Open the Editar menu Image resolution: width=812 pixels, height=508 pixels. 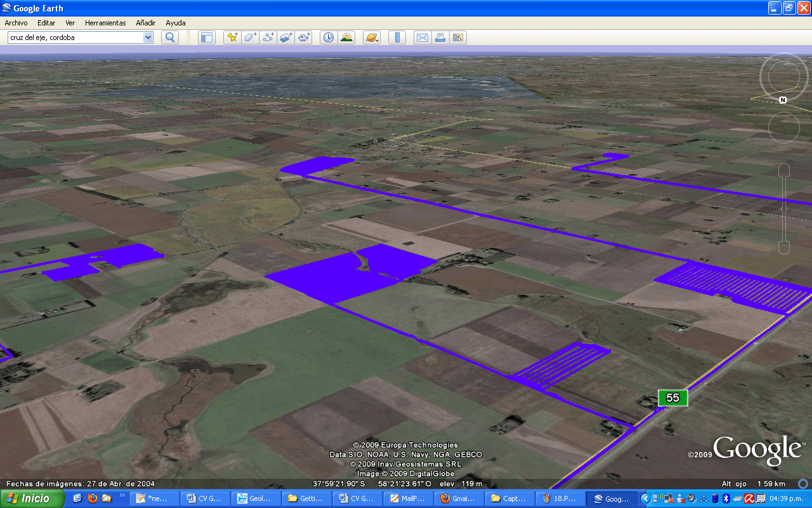(46, 23)
